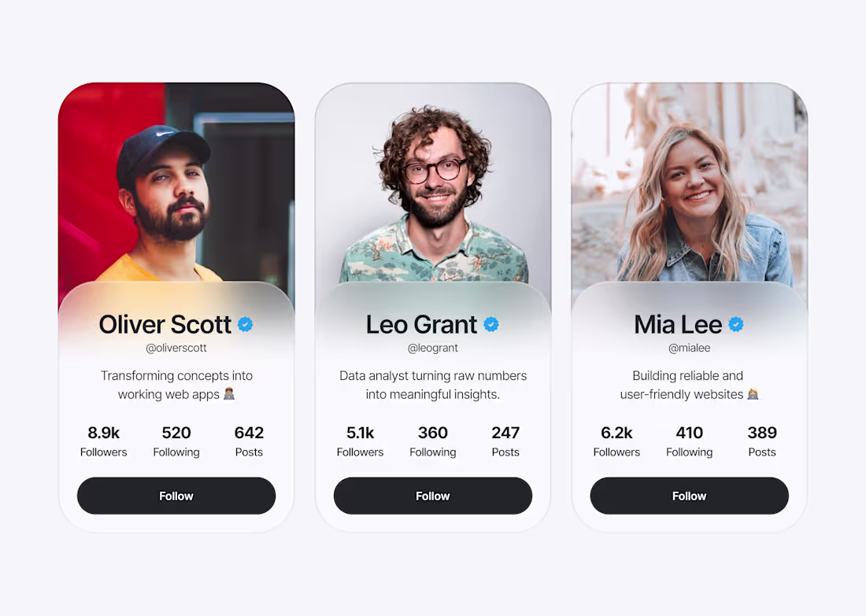Open Oliver Scott's profile photo
The image size is (866, 616).
pos(176,181)
